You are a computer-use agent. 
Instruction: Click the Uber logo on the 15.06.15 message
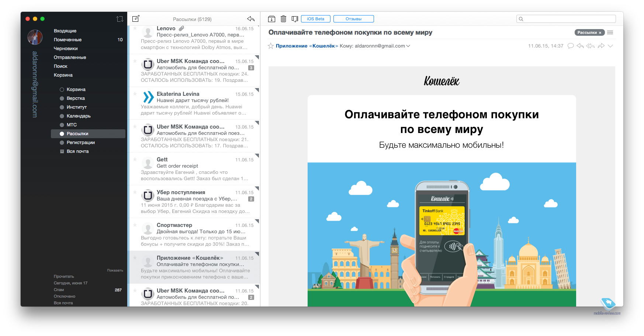click(148, 64)
